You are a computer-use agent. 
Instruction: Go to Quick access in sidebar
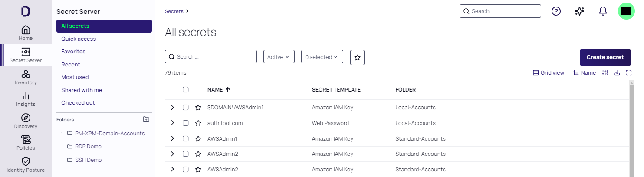click(79, 39)
